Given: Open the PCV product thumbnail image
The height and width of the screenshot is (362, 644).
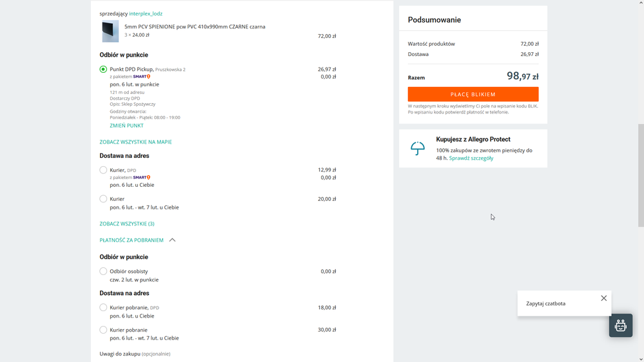Looking at the screenshot, I should 110,31.
